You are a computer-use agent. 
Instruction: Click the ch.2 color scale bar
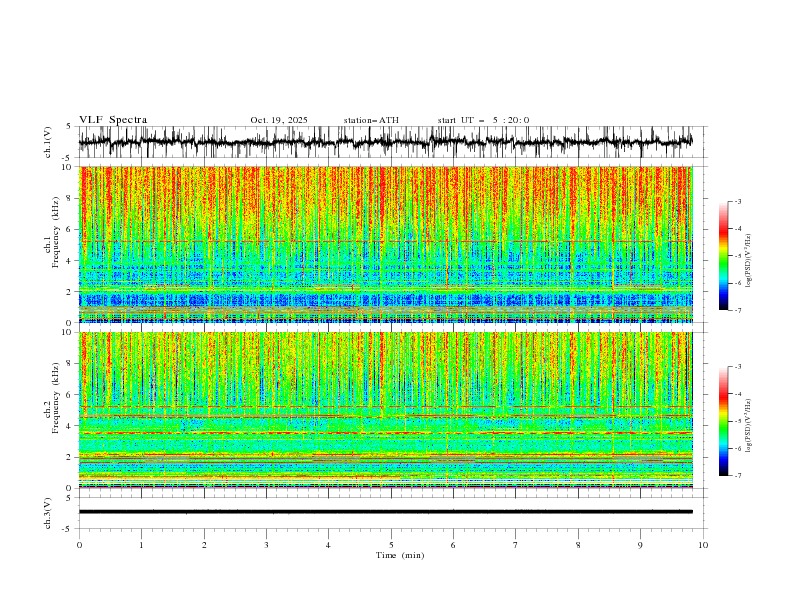[724, 421]
